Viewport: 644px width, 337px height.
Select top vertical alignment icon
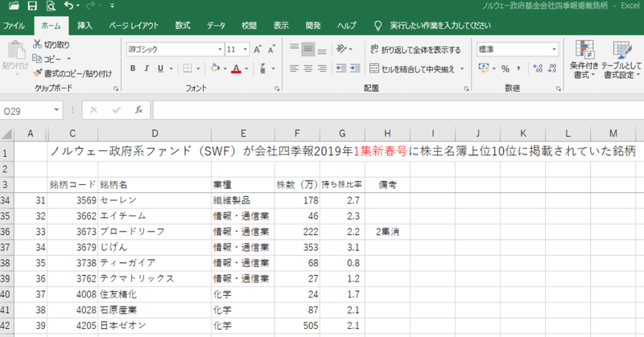click(294, 49)
